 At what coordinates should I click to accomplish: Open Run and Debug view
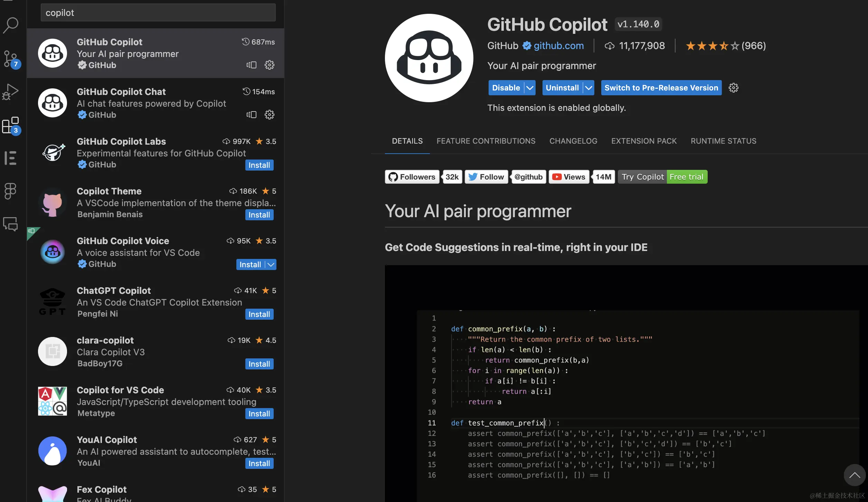[11, 92]
